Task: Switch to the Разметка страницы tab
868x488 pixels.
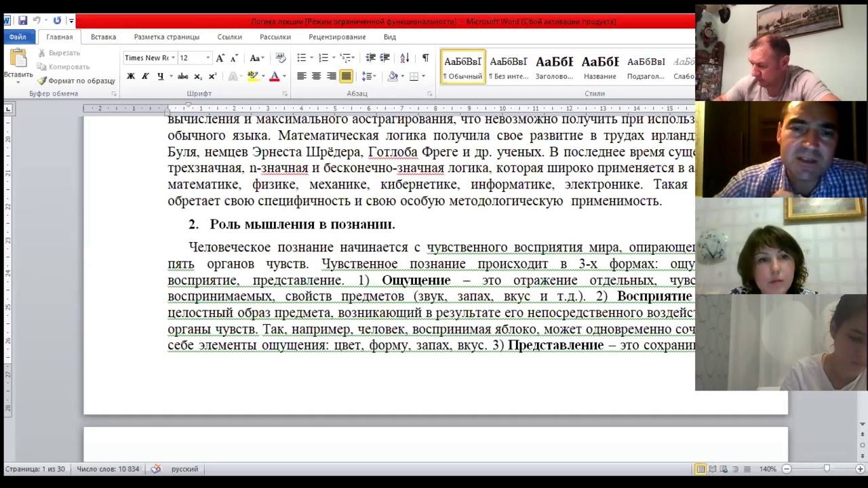Action: (x=166, y=37)
